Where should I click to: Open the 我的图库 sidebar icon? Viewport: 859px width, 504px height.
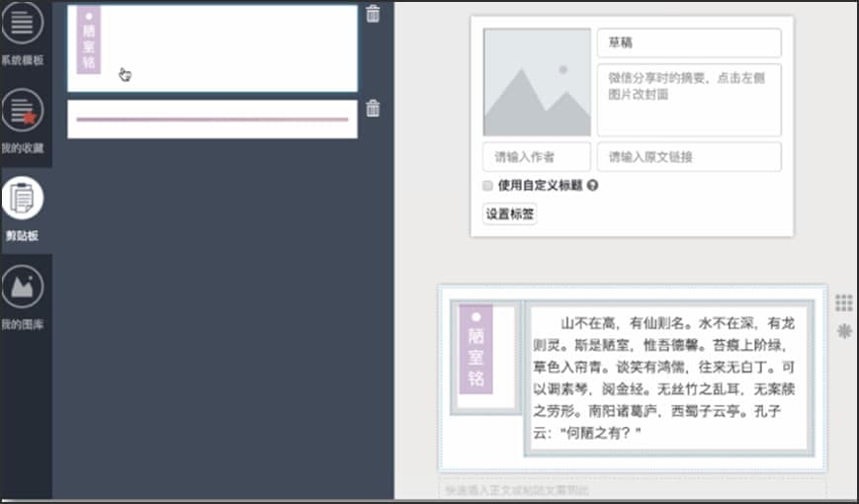point(22,287)
